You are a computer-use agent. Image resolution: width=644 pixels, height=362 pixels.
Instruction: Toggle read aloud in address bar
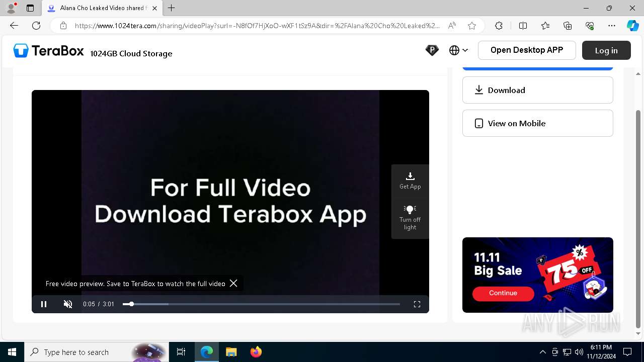pyautogui.click(x=452, y=26)
